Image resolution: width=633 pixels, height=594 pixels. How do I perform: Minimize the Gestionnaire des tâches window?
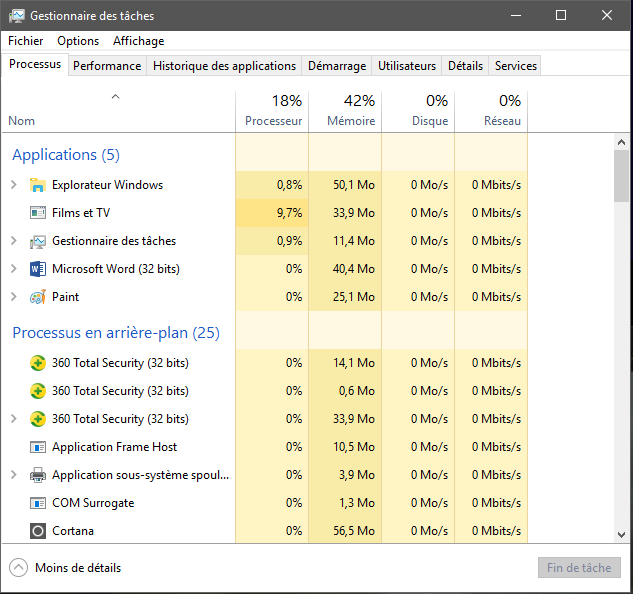(516, 15)
